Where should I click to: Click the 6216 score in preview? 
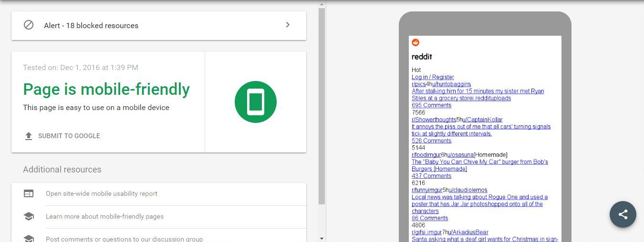[x=418, y=183]
